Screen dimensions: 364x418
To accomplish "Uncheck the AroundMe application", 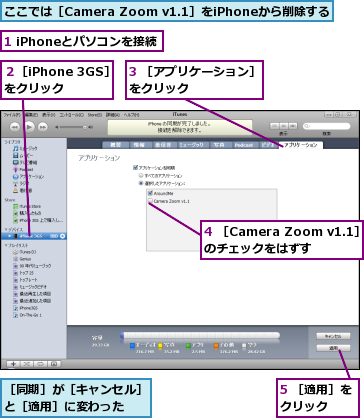I will (x=150, y=193).
